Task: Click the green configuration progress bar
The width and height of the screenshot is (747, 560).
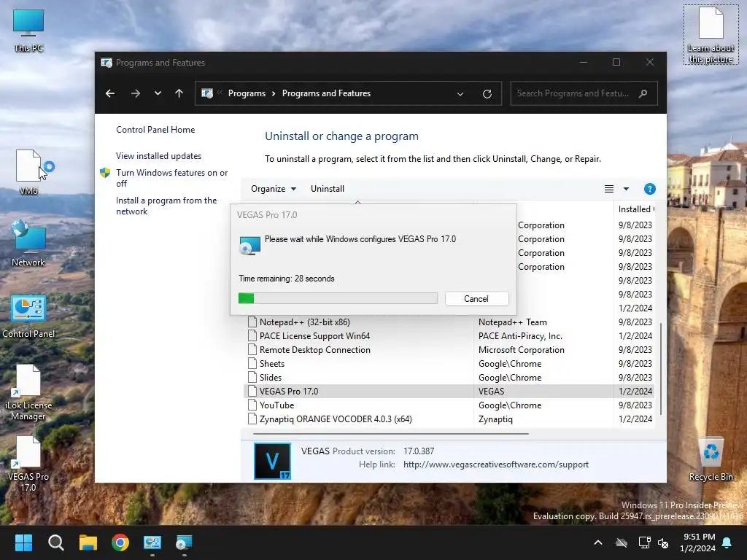Action: [x=338, y=298]
